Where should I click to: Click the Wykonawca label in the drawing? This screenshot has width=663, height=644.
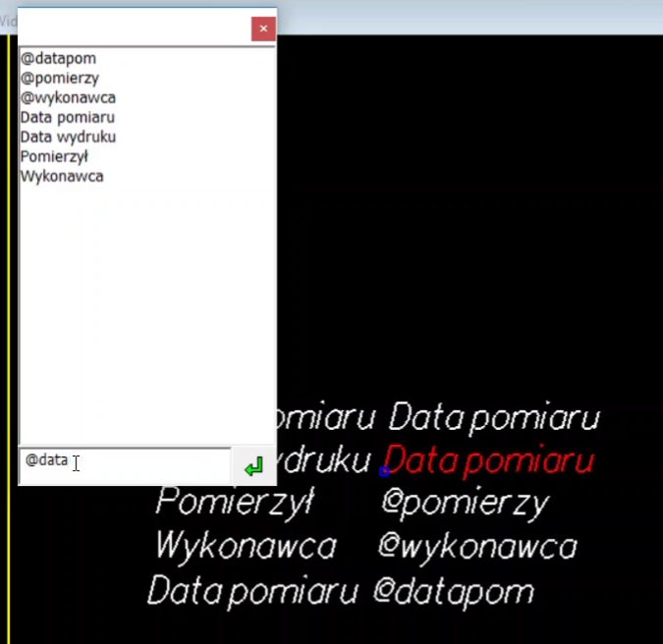point(246,545)
